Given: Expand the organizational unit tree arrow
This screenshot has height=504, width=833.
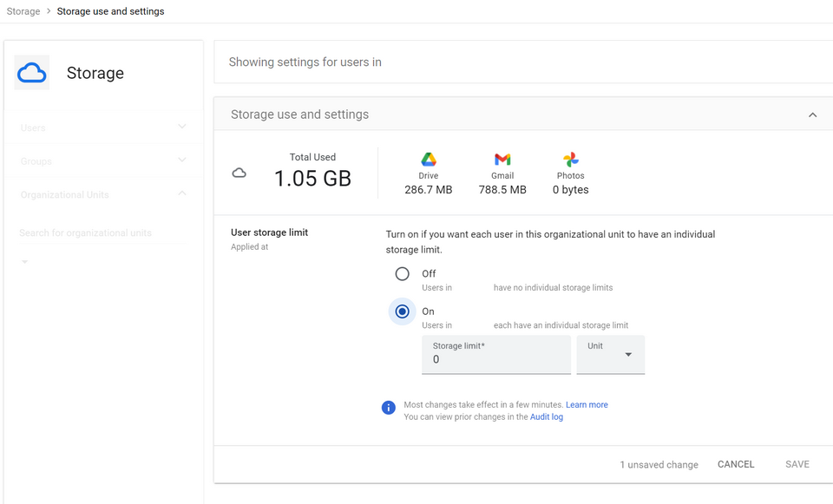Looking at the screenshot, I should (x=24, y=262).
